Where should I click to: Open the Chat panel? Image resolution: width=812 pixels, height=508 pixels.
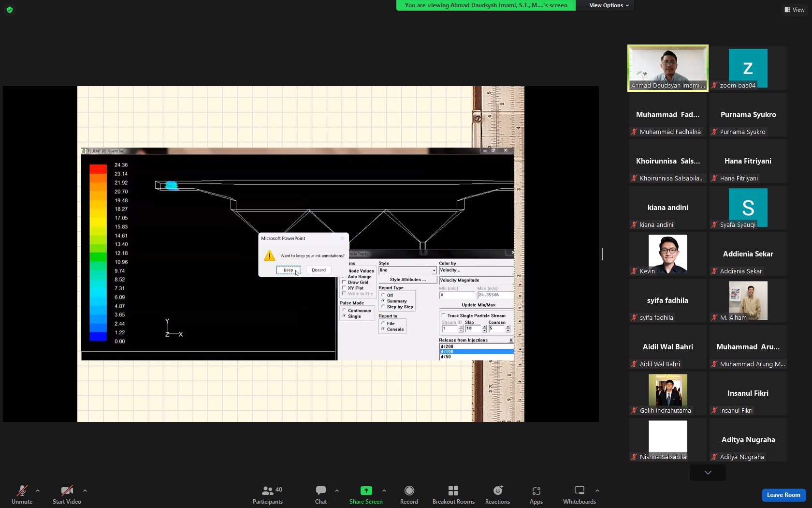tap(321, 494)
